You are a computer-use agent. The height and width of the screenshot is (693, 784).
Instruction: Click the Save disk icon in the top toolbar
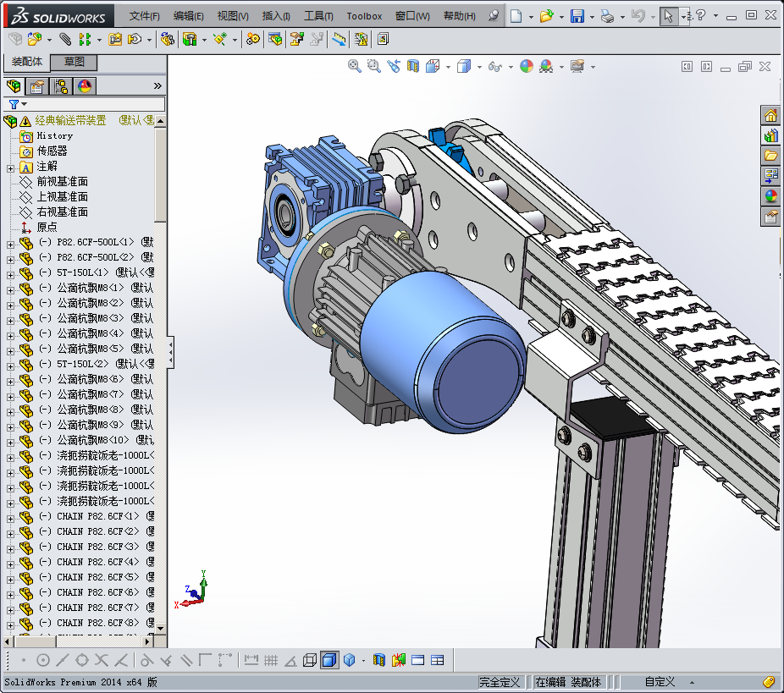[x=577, y=16]
